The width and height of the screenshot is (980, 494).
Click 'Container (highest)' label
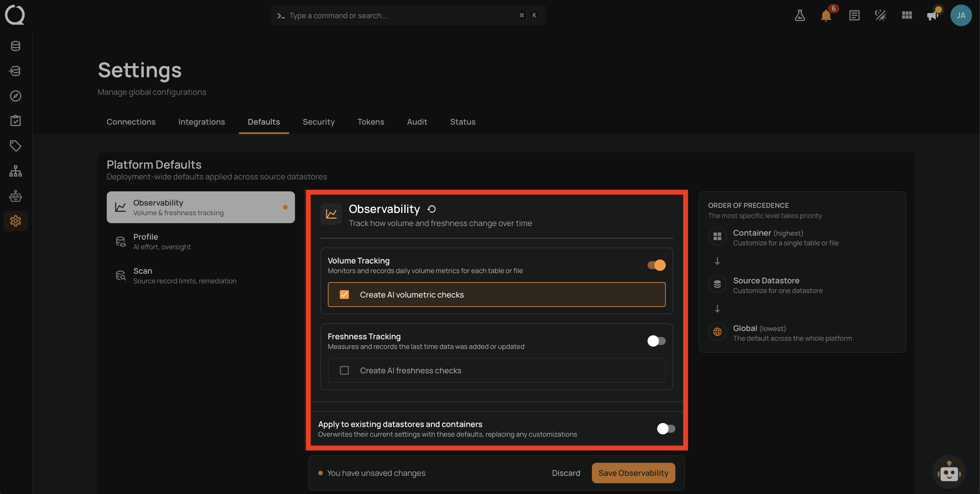[x=768, y=233]
